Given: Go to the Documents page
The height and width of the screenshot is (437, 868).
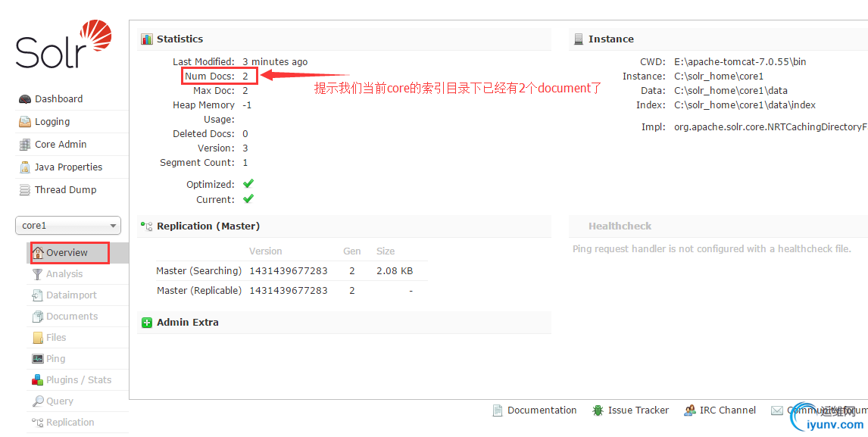Looking at the screenshot, I should tap(72, 317).
